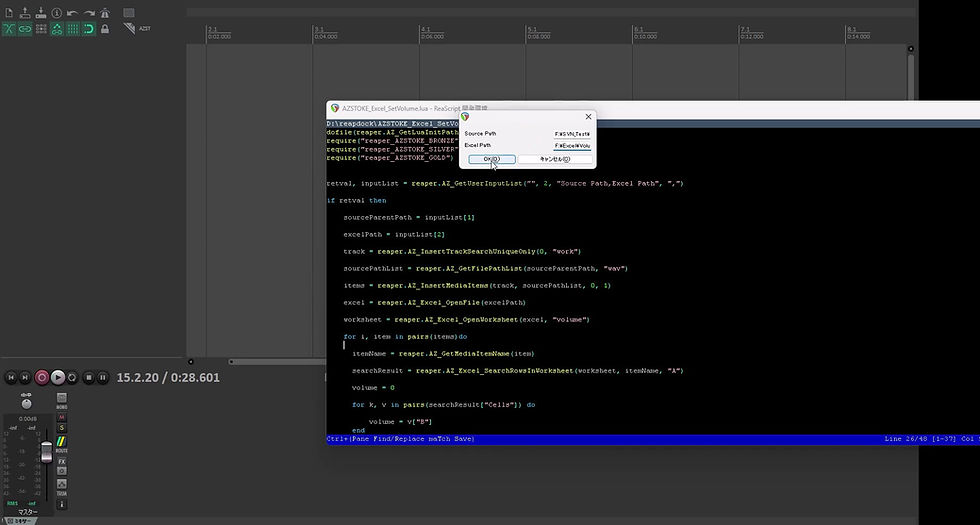Click the Save Project download-arrow icon
The width and height of the screenshot is (980, 525).
click(41, 12)
